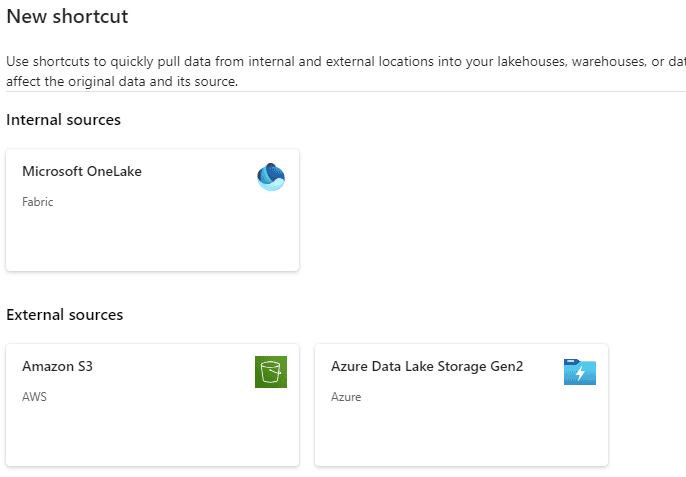Click the green Amazon S3 bucket icon
Screen dimensions: 686x477
pyautogui.click(x=271, y=372)
